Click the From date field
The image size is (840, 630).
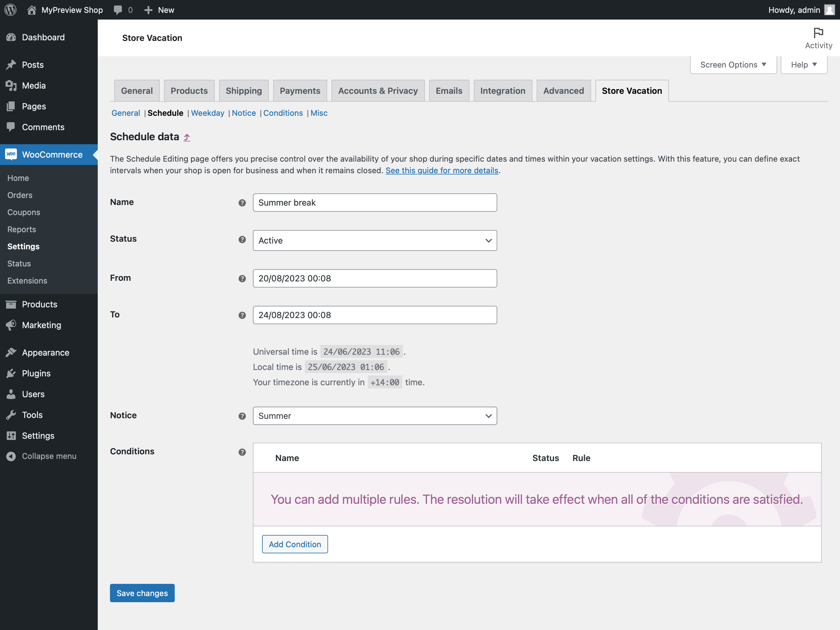pyautogui.click(x=374, y=278)
